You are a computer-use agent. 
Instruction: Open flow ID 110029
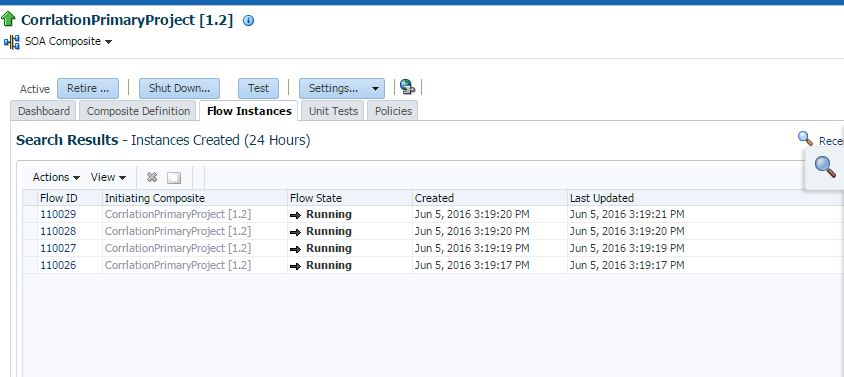point(58,214)
